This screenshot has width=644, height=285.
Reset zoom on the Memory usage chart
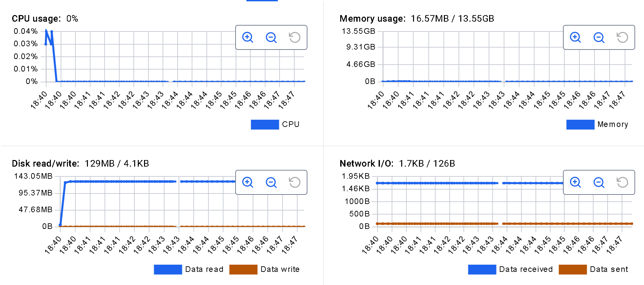click(622, 37)
